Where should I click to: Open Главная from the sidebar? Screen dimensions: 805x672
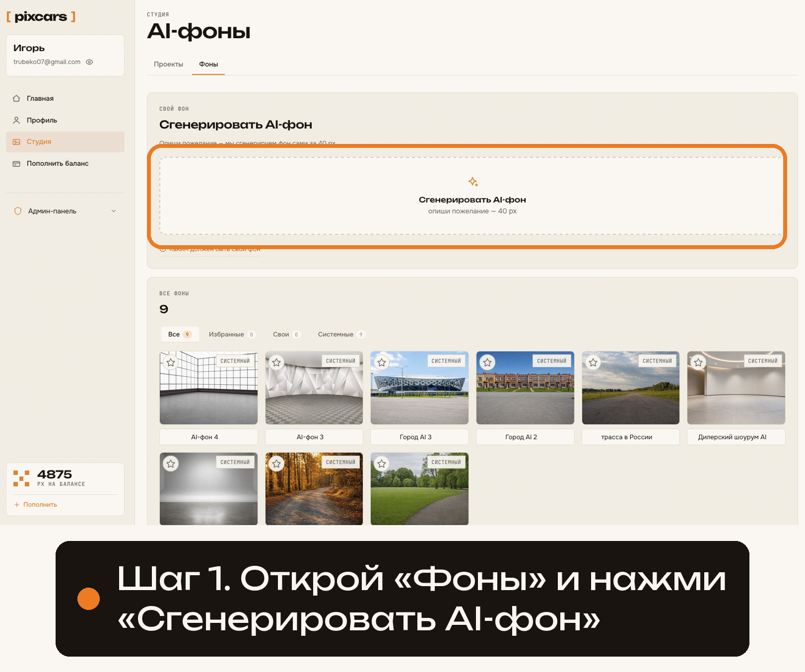click(65, 98)
